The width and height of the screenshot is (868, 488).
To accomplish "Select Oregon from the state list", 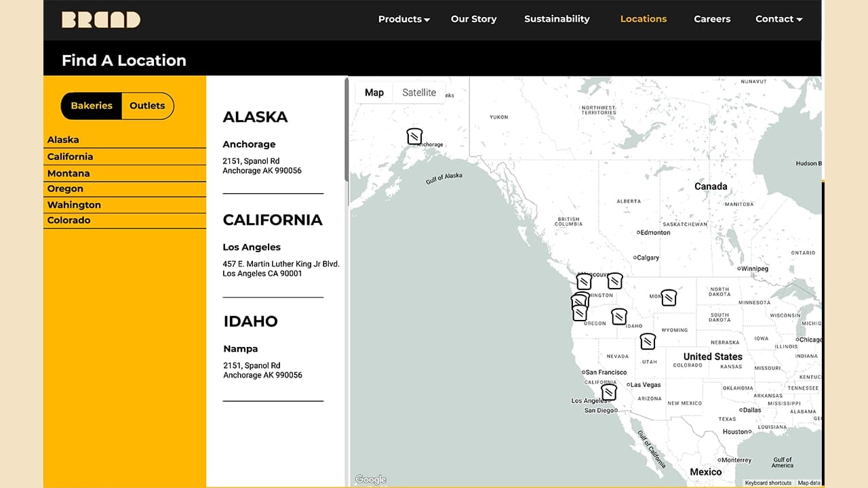I will [x=65, y=188].
